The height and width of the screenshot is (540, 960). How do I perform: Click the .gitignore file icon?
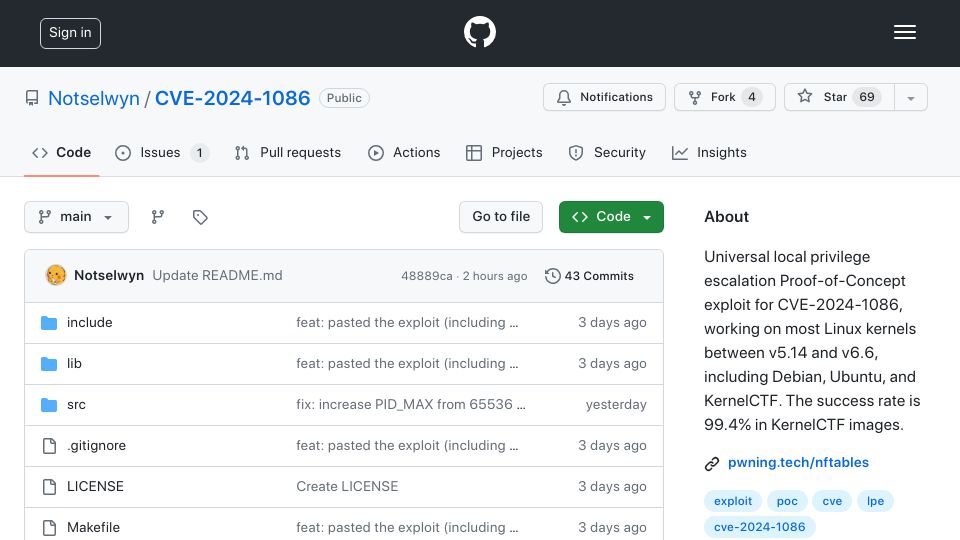point(49,446)
